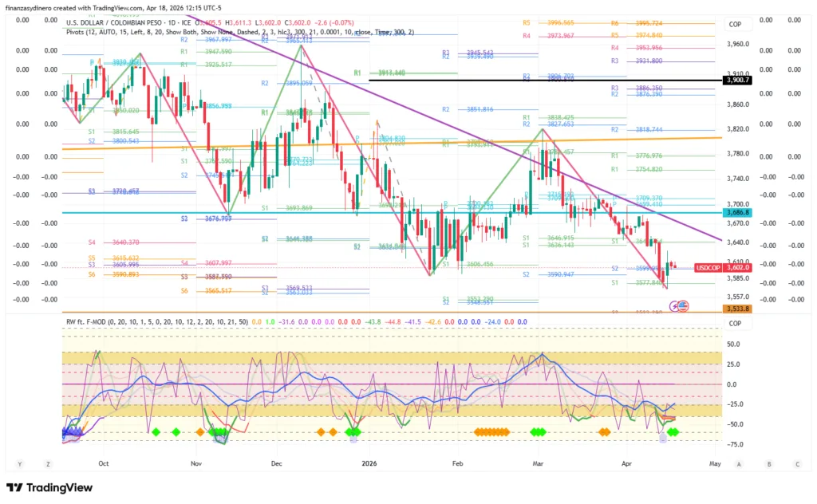
Task: Click the C scale badge
Action: click(796, 463)
